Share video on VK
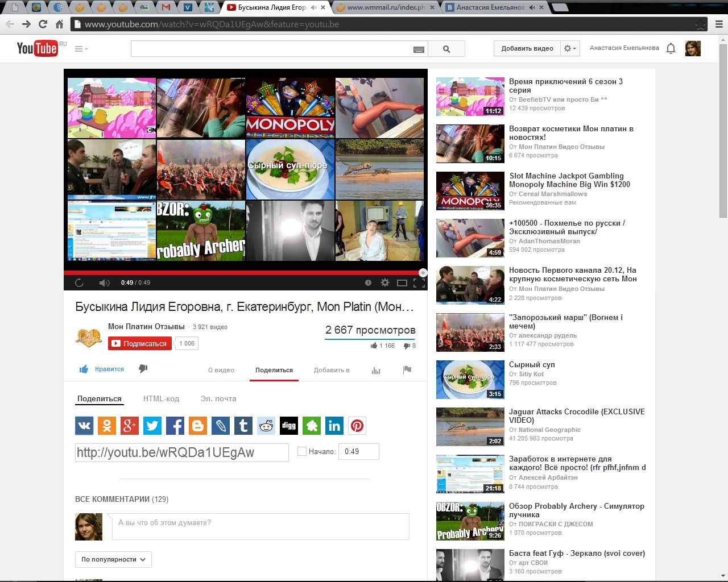 click(84, 425)
